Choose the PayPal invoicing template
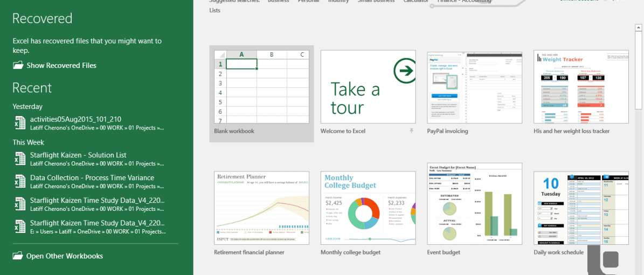The image size is (644, 275). (475, 87)
